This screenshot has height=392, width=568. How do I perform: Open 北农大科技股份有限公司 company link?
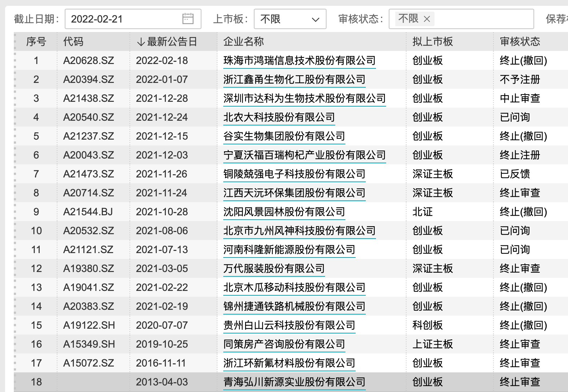279,117
